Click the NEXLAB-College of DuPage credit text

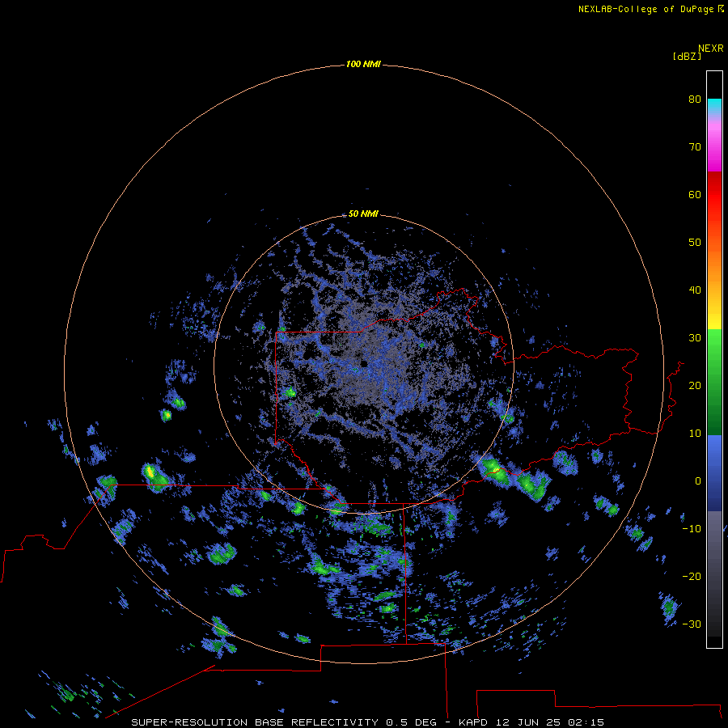[x=646, y=9]
